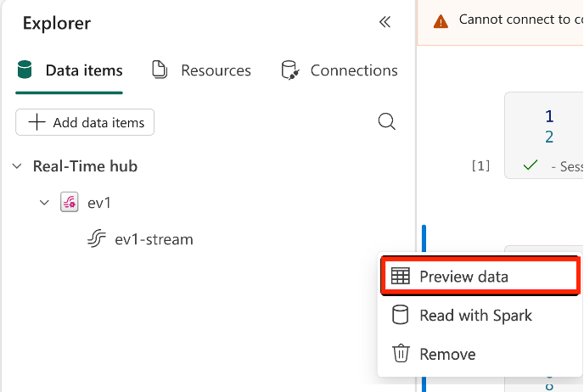
Task: Click the Data items database icon
Action: click(x=25, y=70)
